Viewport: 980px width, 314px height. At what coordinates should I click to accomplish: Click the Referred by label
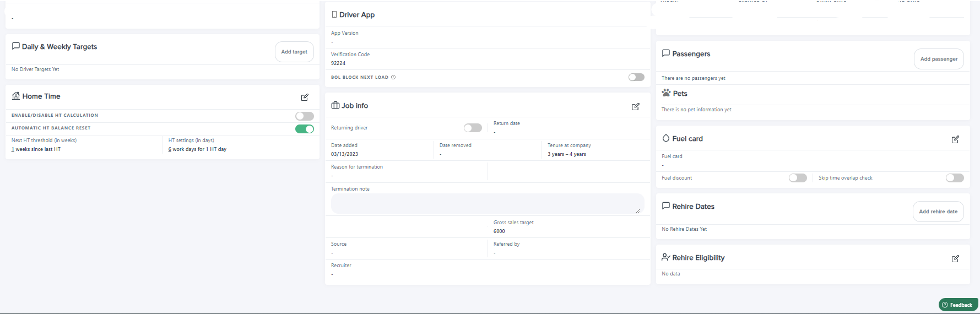(507, 244)
